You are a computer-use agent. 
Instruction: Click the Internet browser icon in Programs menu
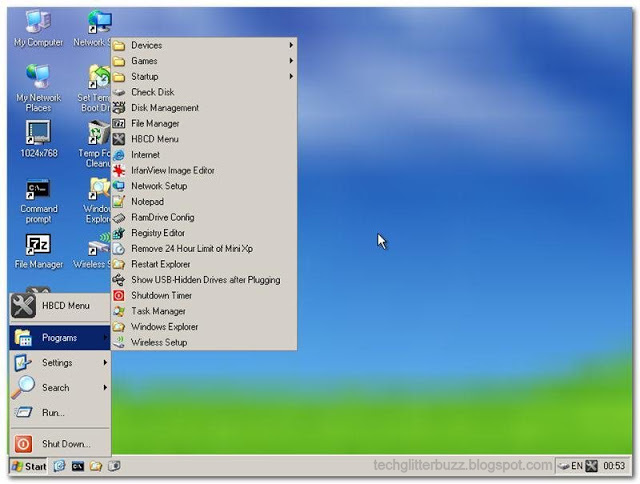click(119, 155)
